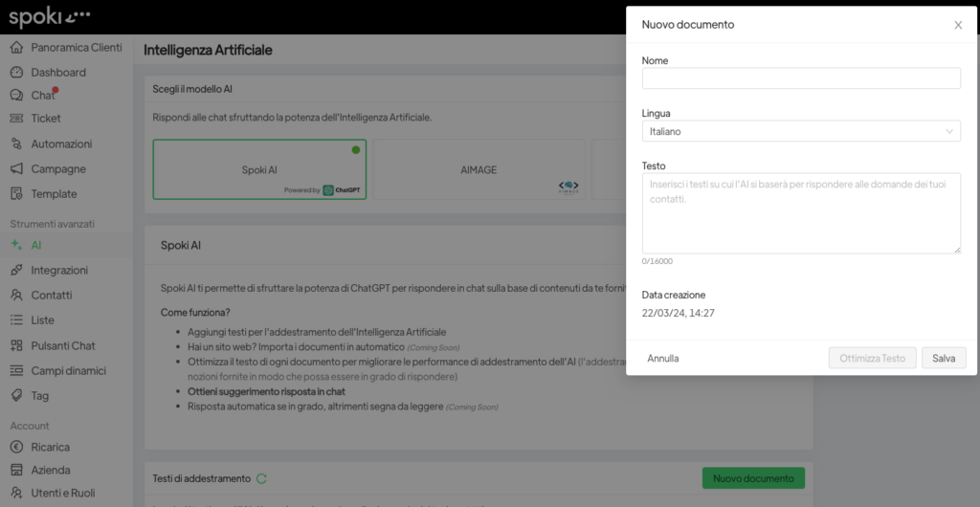Click the Ticket icon in sidebar
980x507 pixels.
click(16, 119)
